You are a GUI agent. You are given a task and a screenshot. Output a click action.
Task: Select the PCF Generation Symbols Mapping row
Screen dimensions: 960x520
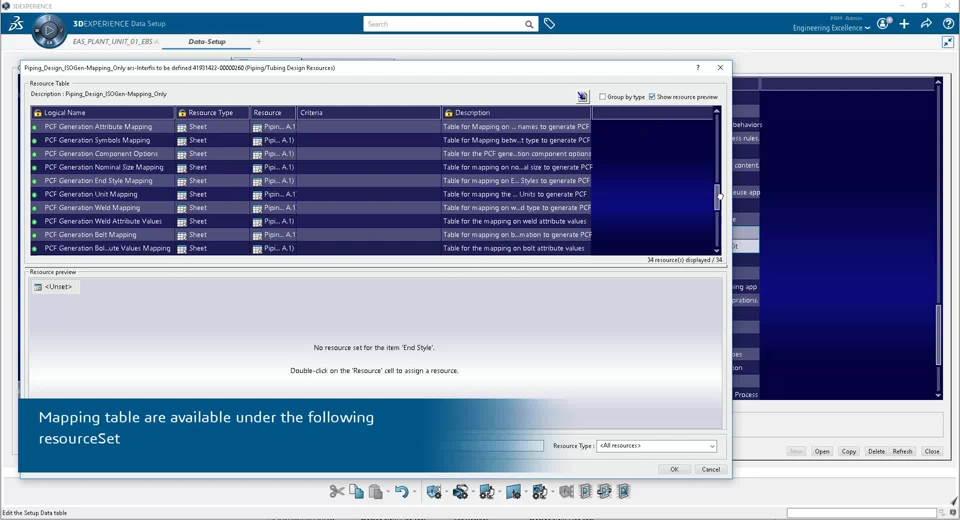312,140
